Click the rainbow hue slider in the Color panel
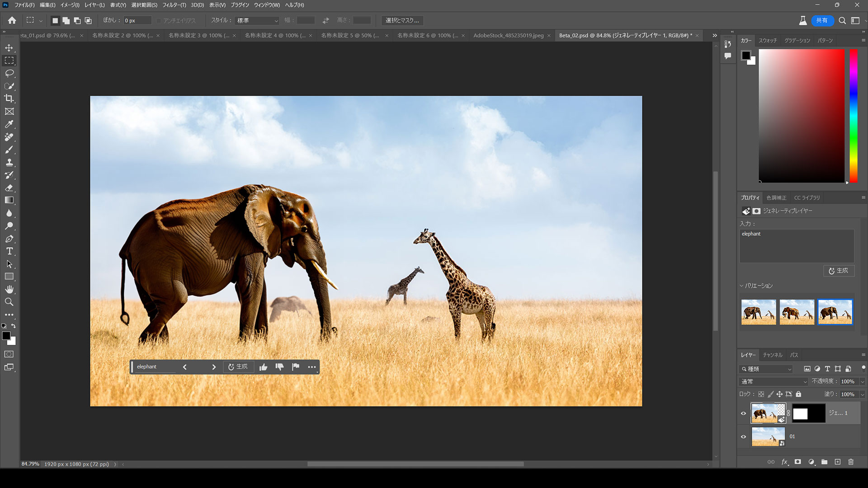The width and height of the screenshot is (868, 488). [x=854, y=116]
